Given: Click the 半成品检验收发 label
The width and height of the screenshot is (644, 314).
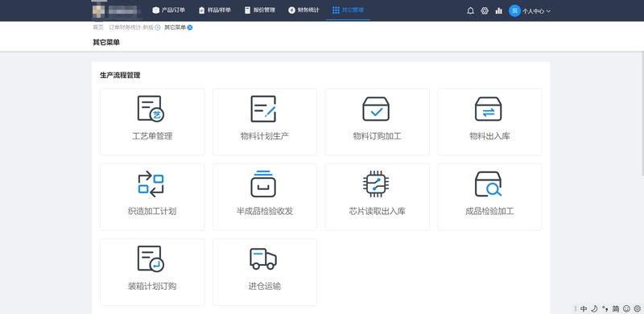Looking at the screenshot, I should [x=265, y=211].
